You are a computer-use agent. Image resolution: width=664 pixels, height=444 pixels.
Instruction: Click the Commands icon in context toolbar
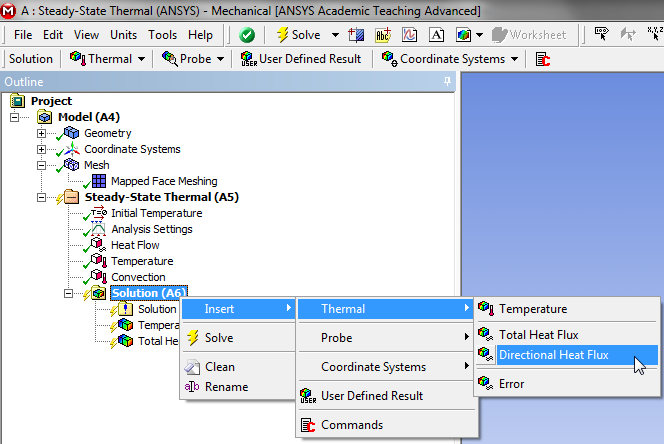[542, 59]
